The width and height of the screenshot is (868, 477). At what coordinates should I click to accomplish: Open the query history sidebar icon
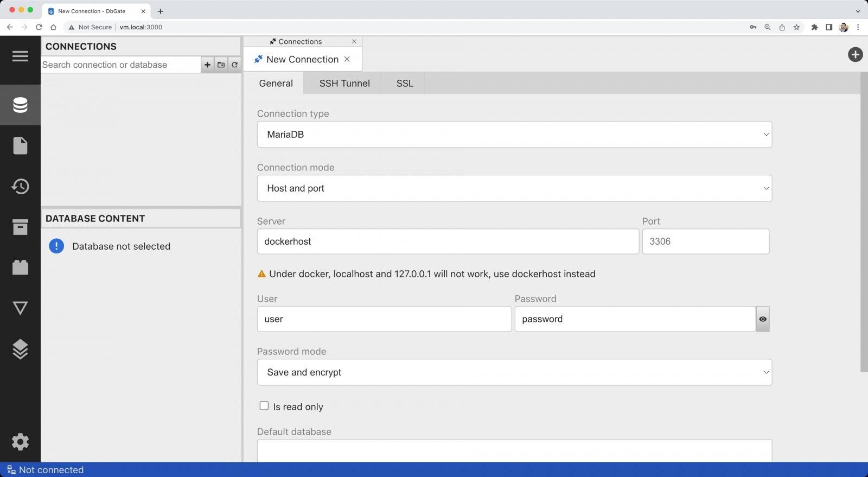click(x=20, y=186)
